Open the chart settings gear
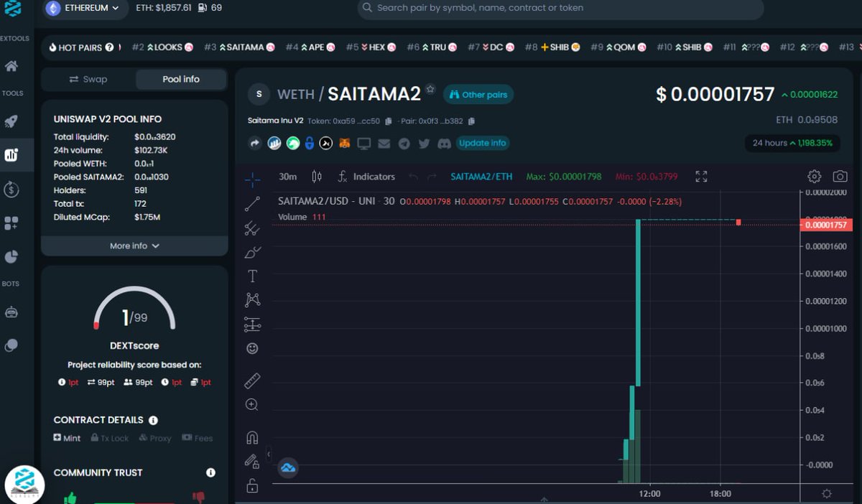 [814, 176]
